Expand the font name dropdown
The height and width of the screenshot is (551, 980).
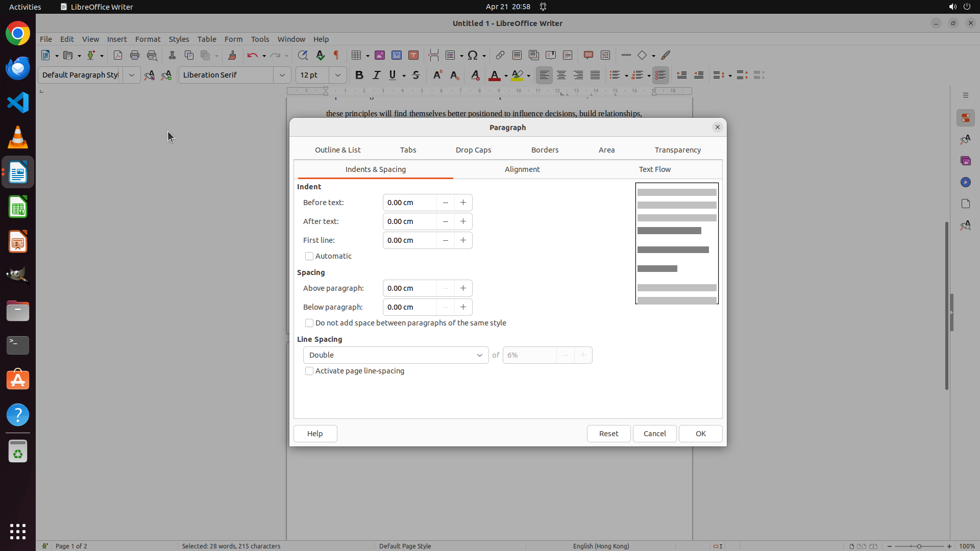[282, 75]
